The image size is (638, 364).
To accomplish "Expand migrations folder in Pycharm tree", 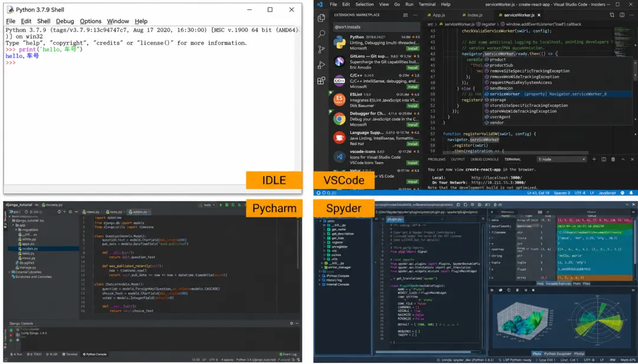I will [17, 230].
